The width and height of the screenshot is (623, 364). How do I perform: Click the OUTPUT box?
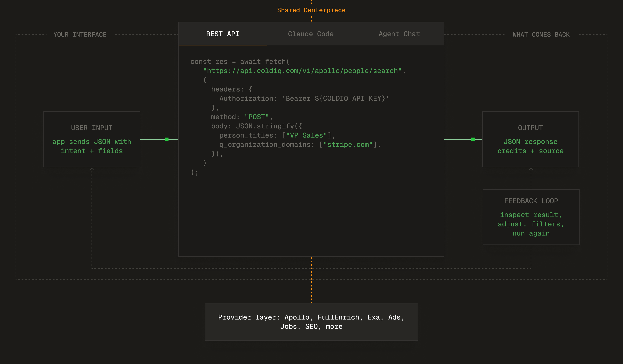pos(531,139)
